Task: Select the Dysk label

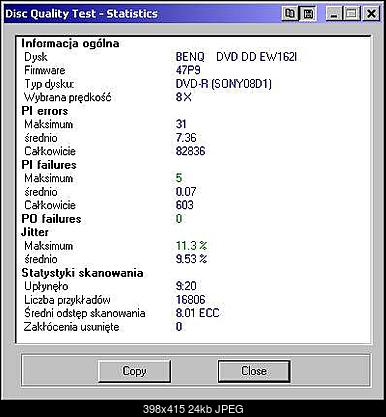Action: point(36,57)
